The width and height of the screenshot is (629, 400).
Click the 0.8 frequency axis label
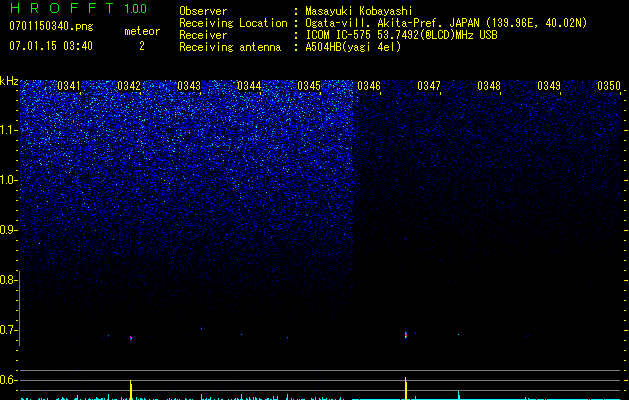pyautogui.click(x=7, y=280)
